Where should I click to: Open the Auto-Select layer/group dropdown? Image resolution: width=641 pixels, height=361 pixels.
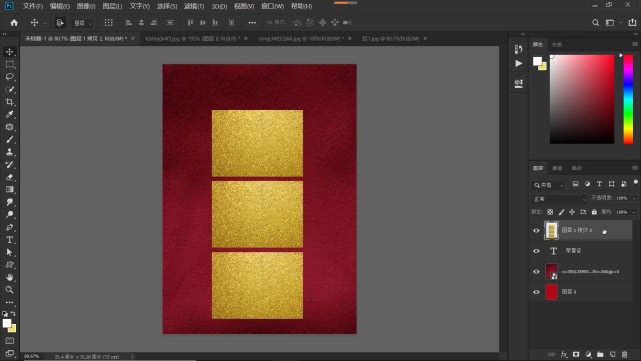coord(83,23)
